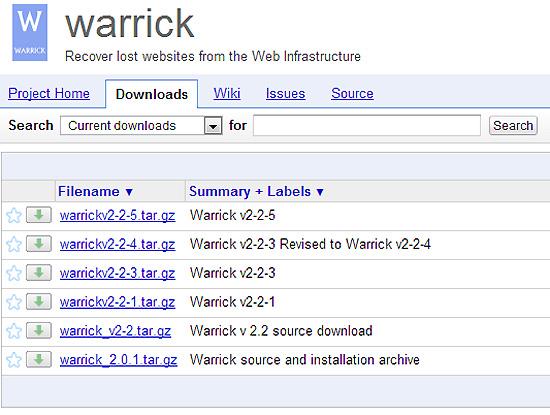This screenshot has height=415, width=550.
Task: Click the 'warrick' project title
Action: coord(129,24)
